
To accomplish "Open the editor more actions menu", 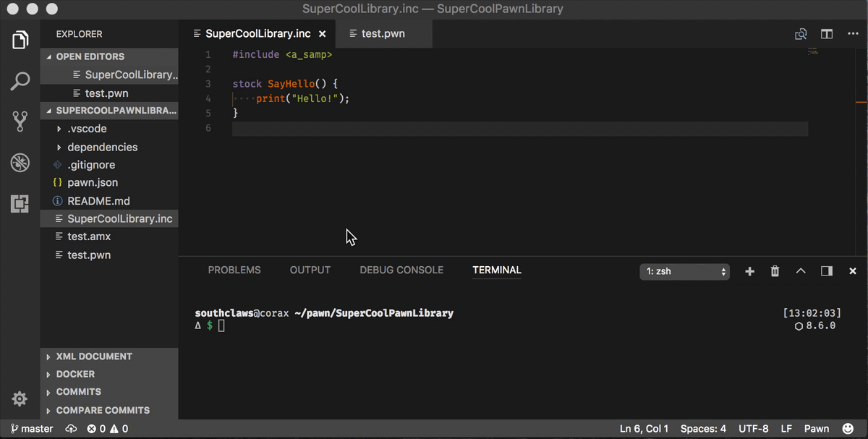I will tap(852, 34).
